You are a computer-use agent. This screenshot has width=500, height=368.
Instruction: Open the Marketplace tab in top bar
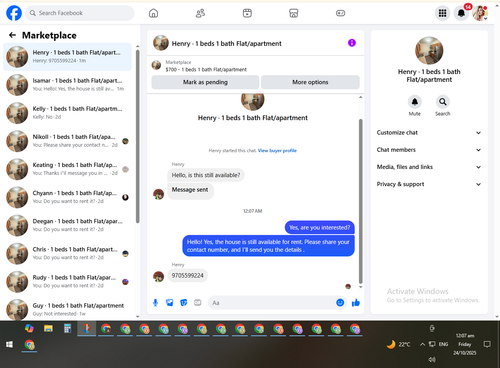(x=294, y=13)
